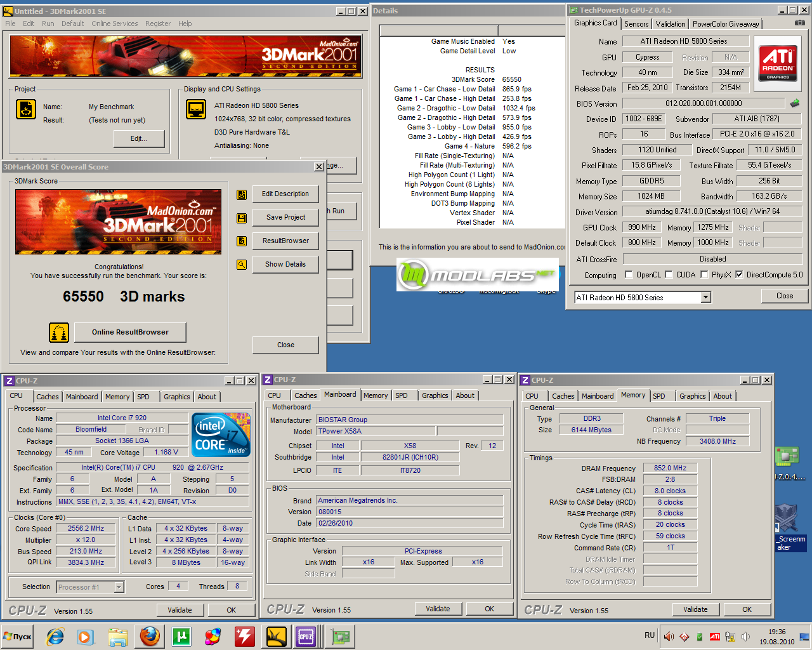Switch to the Sensors tab in GPU-Z
Image resolution: width=812 pixels, height=650 pixels.
[x=636, y=24]
